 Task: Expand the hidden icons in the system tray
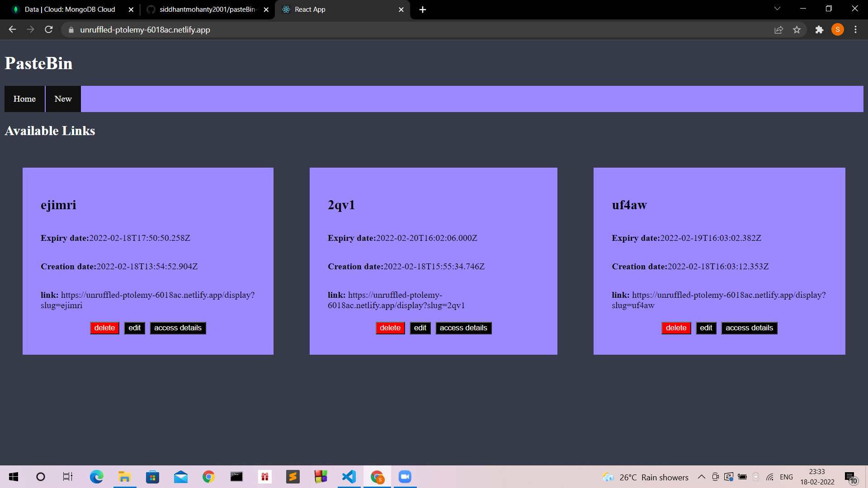701,477
